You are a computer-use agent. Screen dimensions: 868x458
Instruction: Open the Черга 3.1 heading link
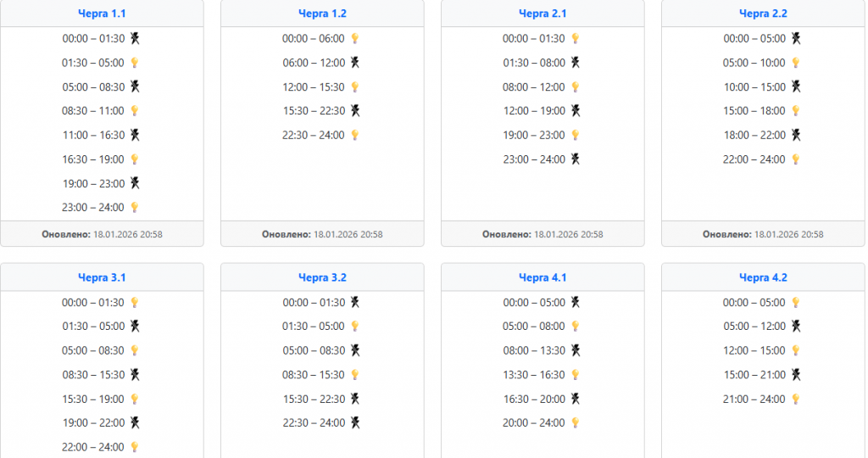pyautogui.click(x=102, y=277)
